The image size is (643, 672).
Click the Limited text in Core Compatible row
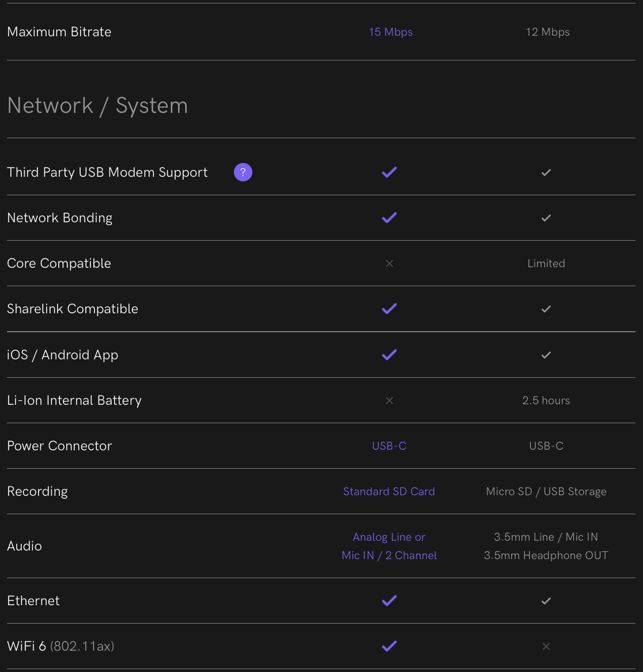click(546, 264)
